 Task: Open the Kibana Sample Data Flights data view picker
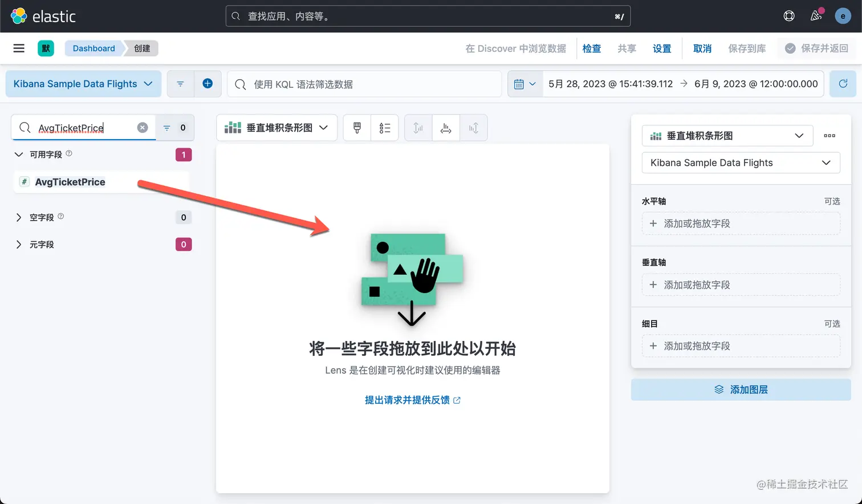point(83,84)
